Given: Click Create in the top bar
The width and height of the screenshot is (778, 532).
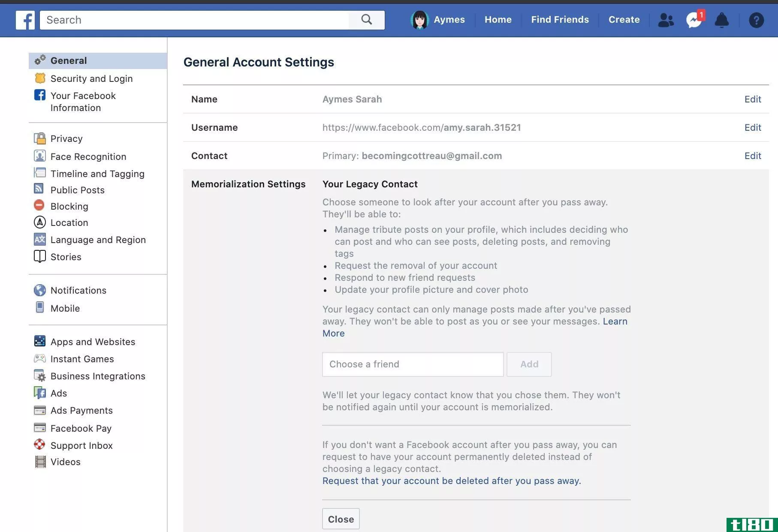Looking at the screenshot, I should tap(624, 20).
